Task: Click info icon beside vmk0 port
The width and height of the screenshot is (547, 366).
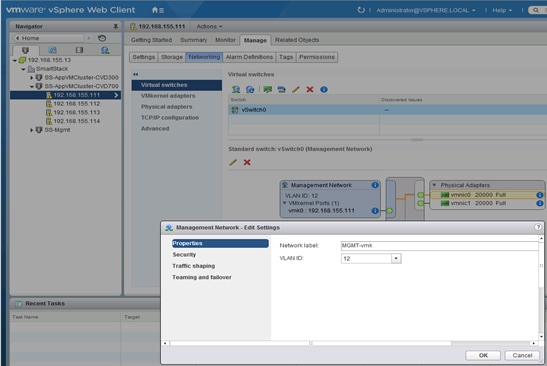Action: (375, 210)
